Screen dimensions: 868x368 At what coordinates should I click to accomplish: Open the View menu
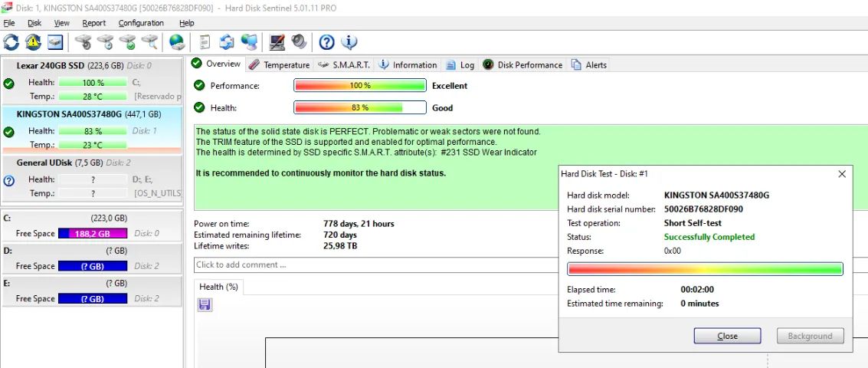click(62, 23)
